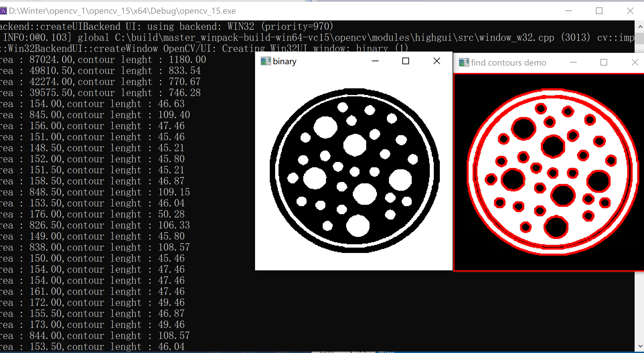Image resolution: width=644 pixels, height=353 pixels.
Task: Minimize the binary window
Action: [x=375, y=61]
